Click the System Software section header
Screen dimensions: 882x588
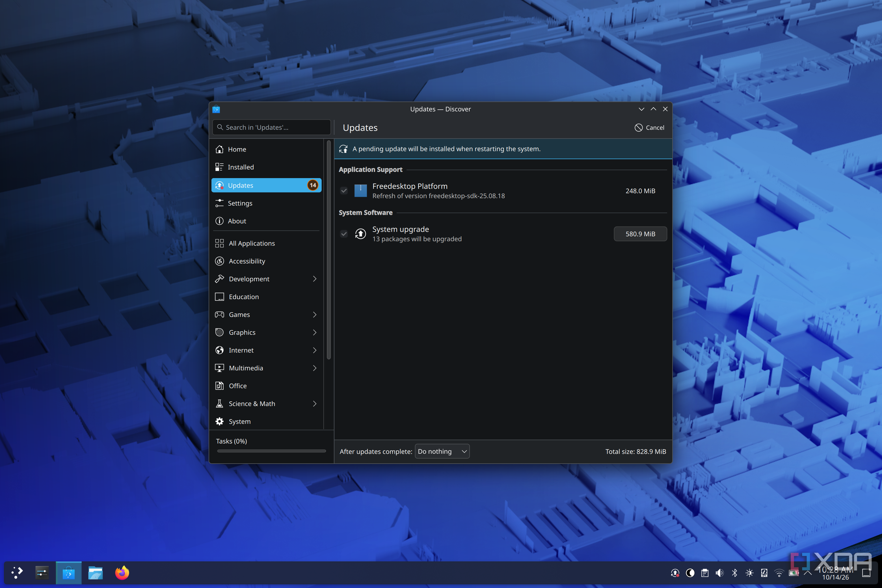click(x=366, y=213)
